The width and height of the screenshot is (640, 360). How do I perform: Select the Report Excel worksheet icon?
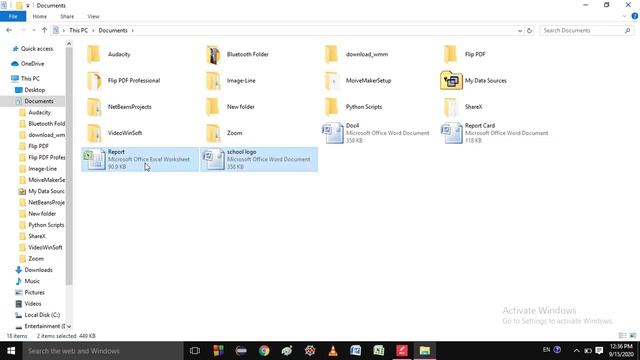94,159
